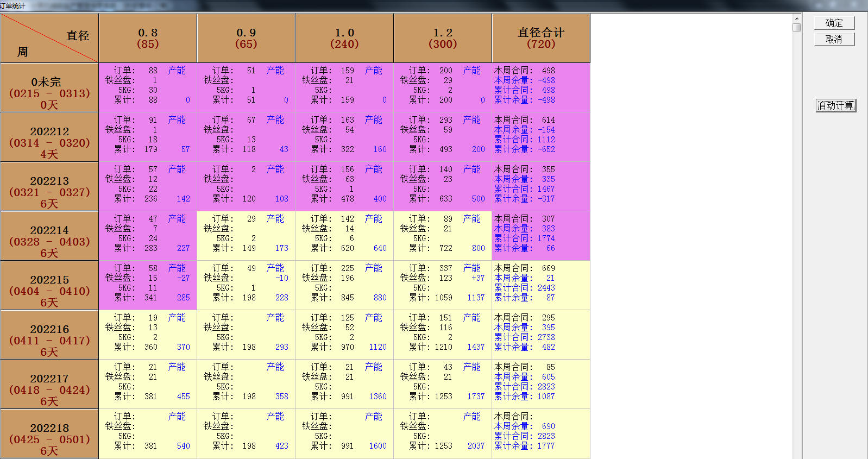Click 产能 link in week 202214 1.0 cell
868x459 pixels.
(x=373, y=219)
